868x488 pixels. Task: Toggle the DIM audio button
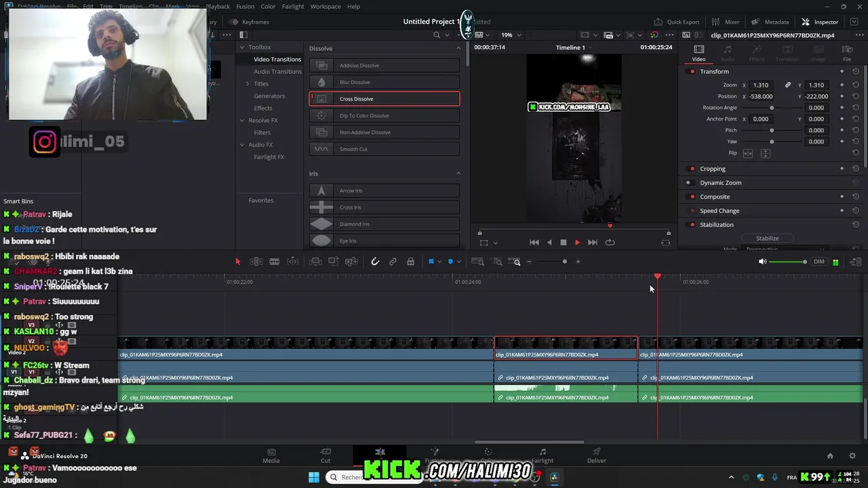pyautogui.click(x=819, y=262)
